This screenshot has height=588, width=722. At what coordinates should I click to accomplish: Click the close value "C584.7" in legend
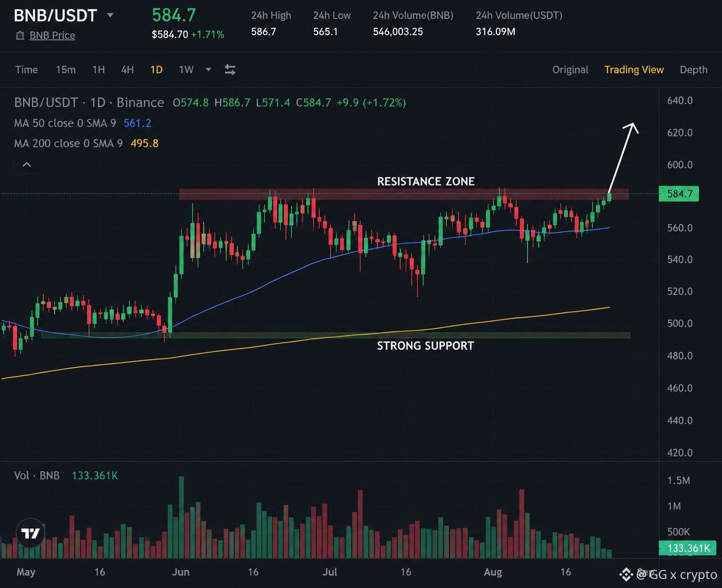tap(313, 103)
